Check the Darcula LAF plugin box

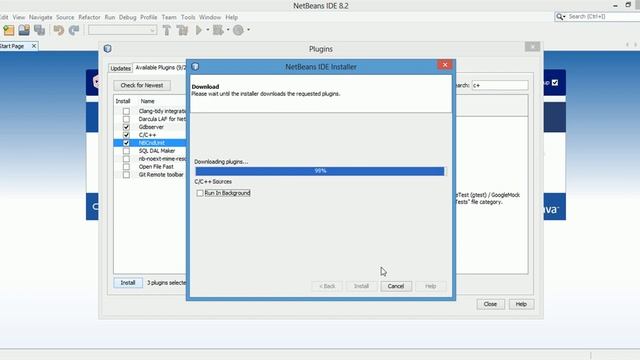pyautogui.click(x=126, y=119)
